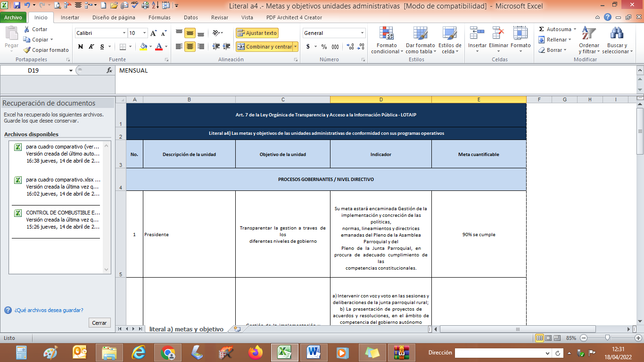This screenshot has height=362, width=644.
Task: Expand the font name Calibri dropdown
Action: (124, 33)
